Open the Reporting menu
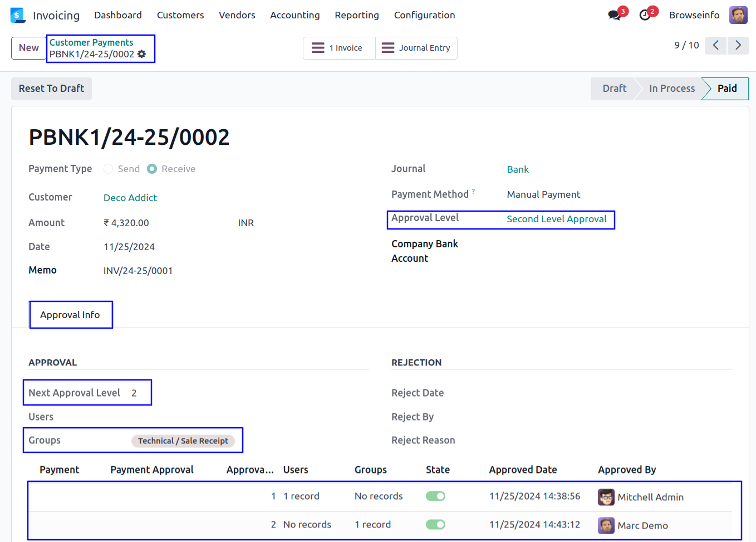Screen dimensions: 756x542 (356, 15)
